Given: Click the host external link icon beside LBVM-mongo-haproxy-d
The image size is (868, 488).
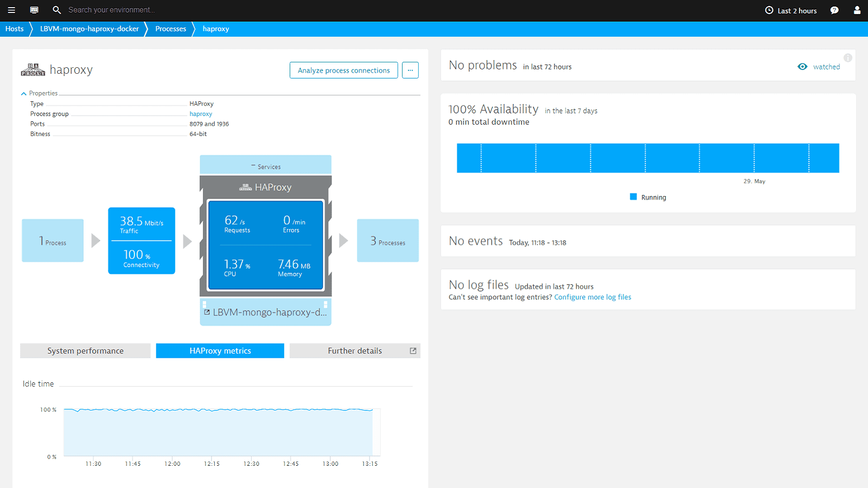Looking at the screenshot, I should [x=207, y=312].
